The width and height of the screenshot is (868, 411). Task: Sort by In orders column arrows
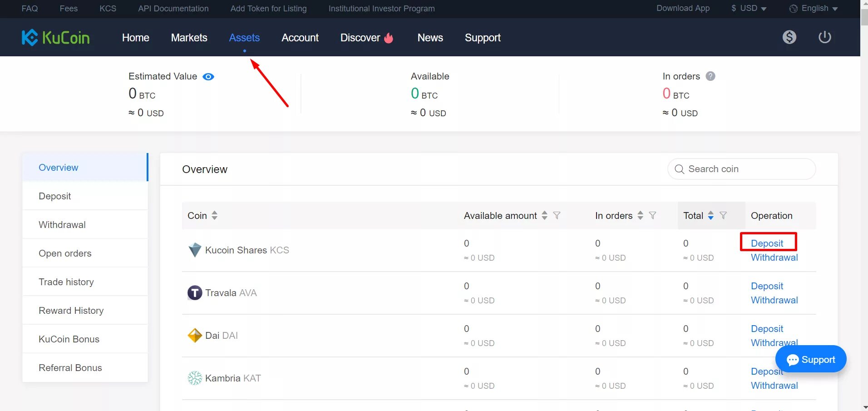coord(640,216)
